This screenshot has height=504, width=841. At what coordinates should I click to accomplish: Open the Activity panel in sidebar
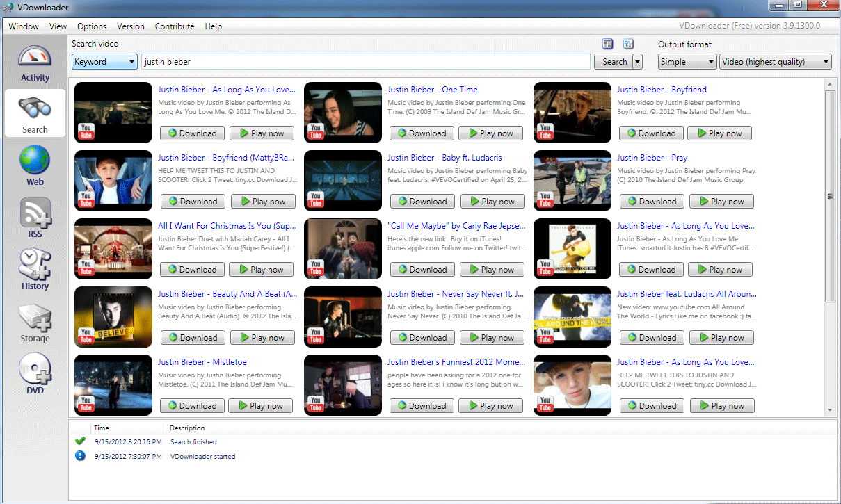tap(35, 64)
